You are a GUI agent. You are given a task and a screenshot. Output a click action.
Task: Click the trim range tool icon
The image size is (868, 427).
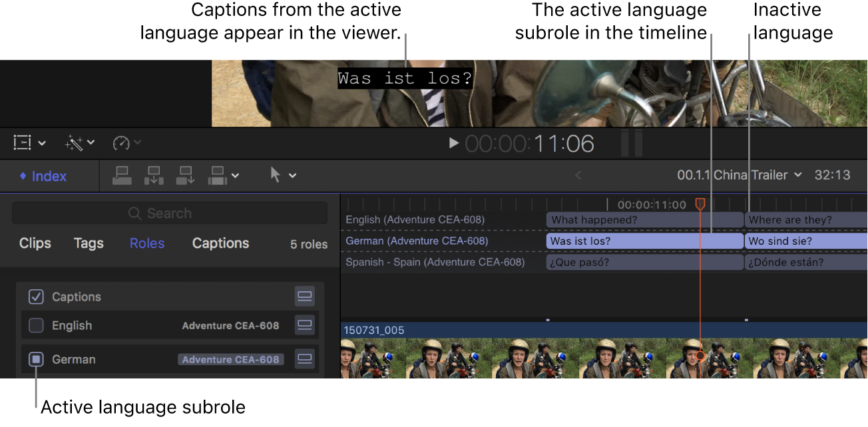pos(22,142)
